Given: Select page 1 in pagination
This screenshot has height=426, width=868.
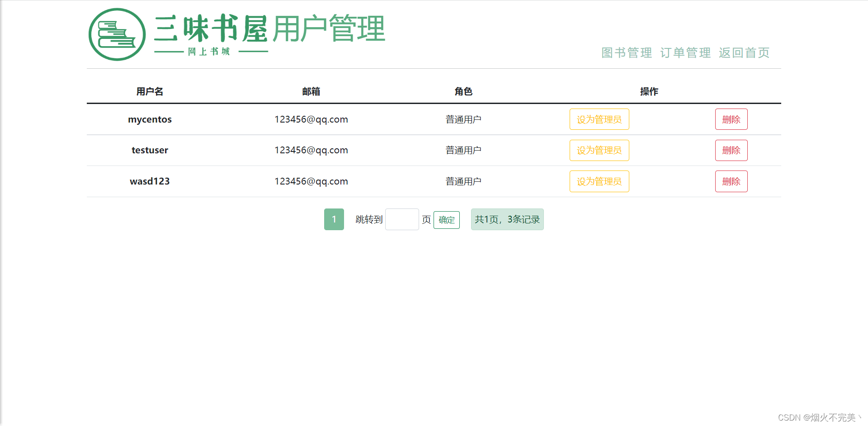Looking at the screenshot, I should click(334, 219).
